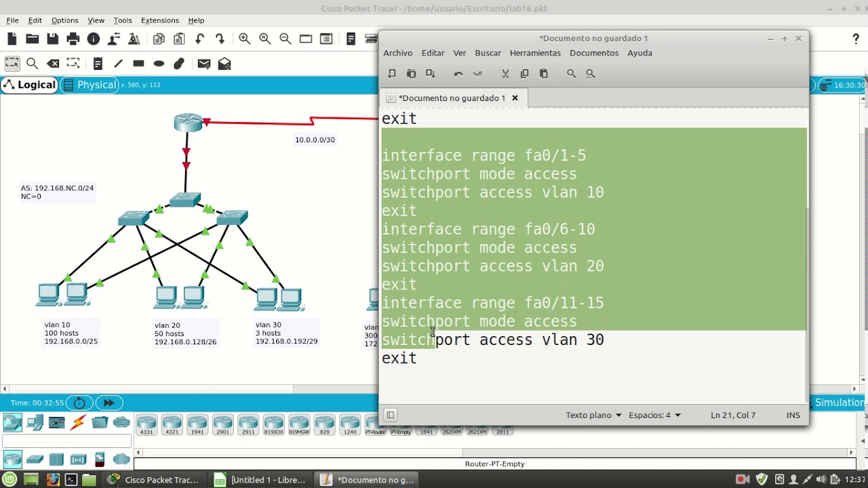The image size is (868, 488).
Task: Choose the Draw Rectangle tool
Action: [x=138, y=64]
